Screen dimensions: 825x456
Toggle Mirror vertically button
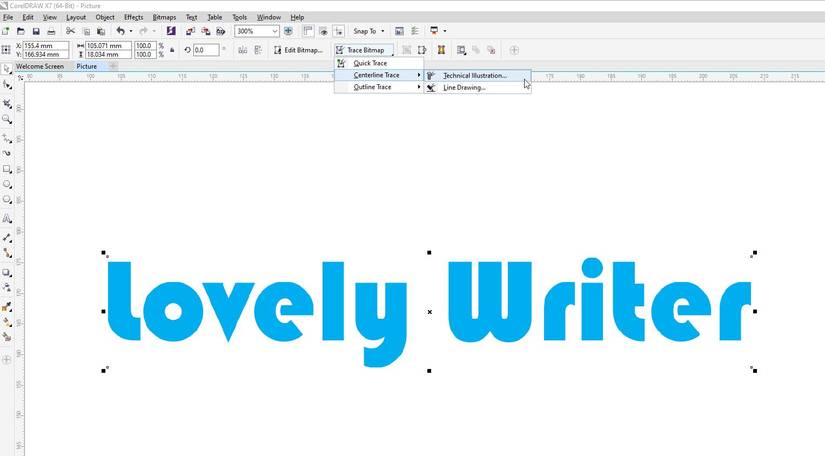coord(258,50)
